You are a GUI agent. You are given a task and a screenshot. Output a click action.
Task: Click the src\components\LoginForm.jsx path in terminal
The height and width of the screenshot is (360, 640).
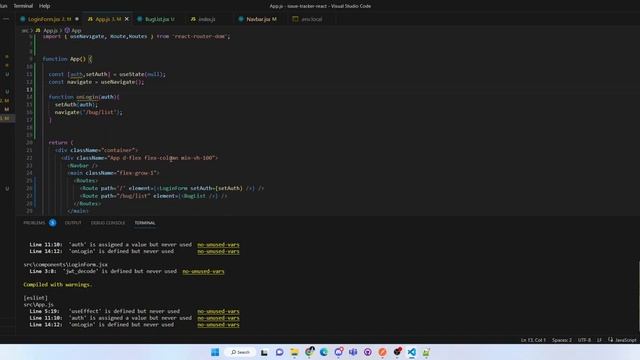point(65,264)
